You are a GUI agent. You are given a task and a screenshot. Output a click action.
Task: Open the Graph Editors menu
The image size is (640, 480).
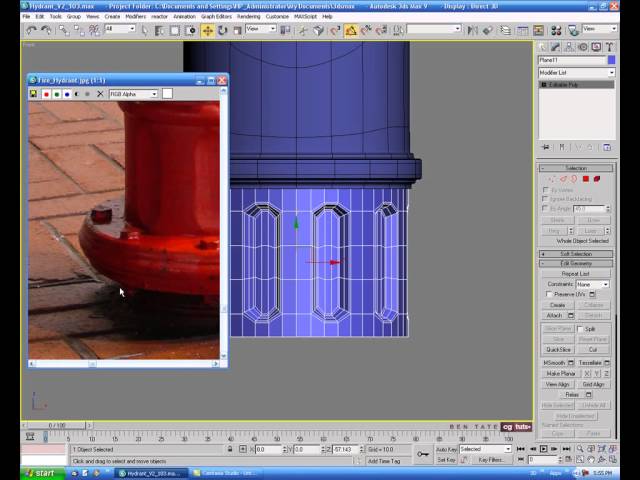pyautogui.click(x=216, y=17)
